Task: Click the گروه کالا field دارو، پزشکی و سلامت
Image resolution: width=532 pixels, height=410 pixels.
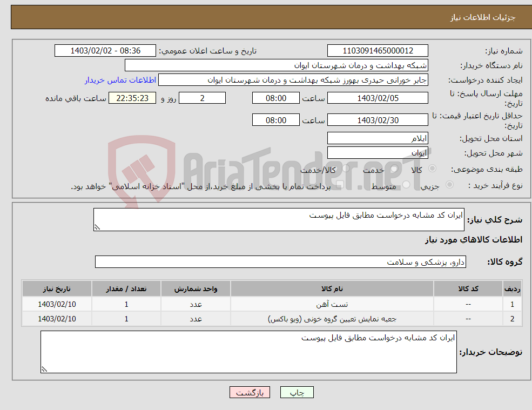Action: pos(281,261)
